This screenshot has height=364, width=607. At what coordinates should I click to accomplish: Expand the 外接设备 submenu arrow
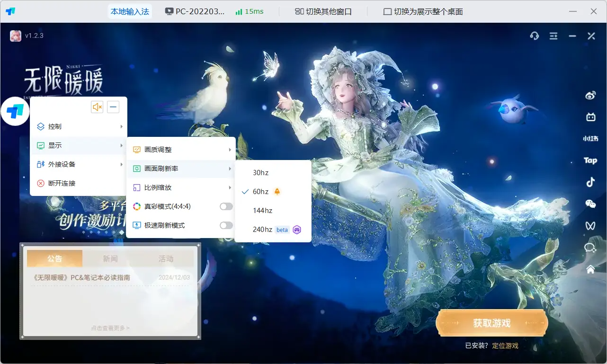pos(122,164)
